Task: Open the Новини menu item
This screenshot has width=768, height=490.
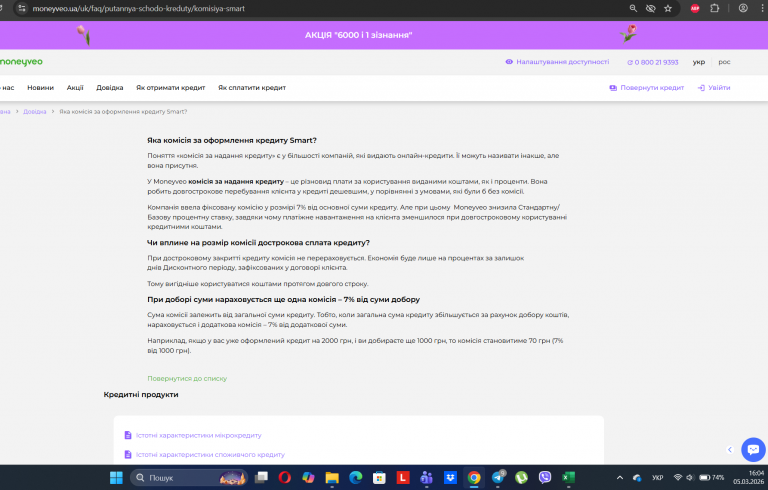Action: coord(41,88)
